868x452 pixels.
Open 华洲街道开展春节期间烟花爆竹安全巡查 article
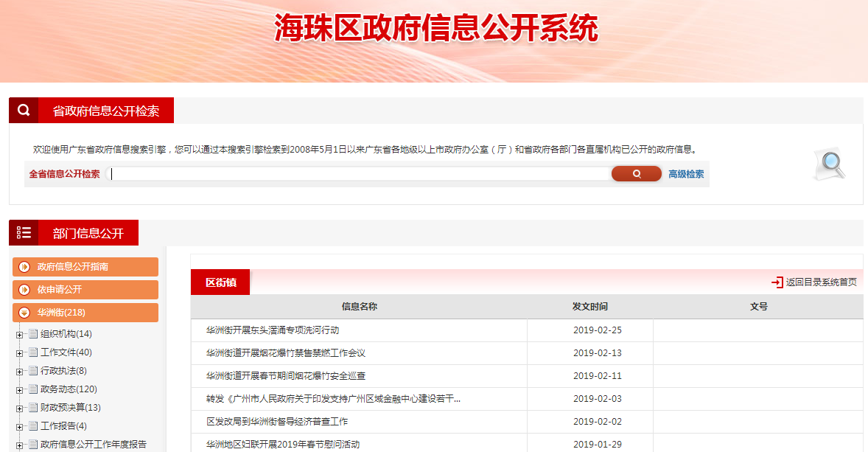point(286,375)
